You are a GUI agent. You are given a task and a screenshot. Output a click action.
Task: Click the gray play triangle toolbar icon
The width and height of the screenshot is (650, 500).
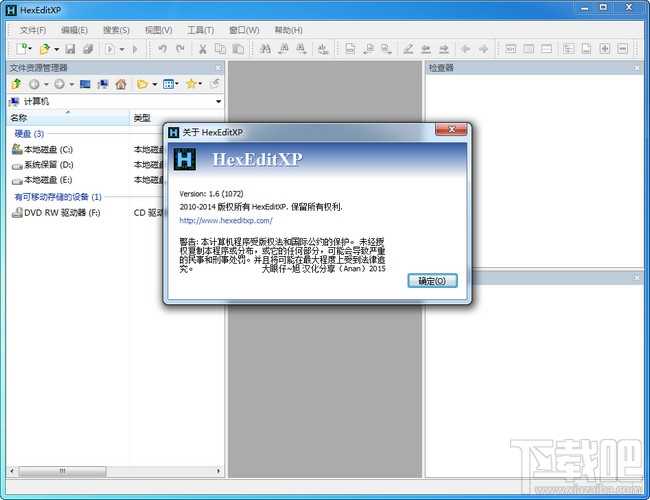(135, 49)
